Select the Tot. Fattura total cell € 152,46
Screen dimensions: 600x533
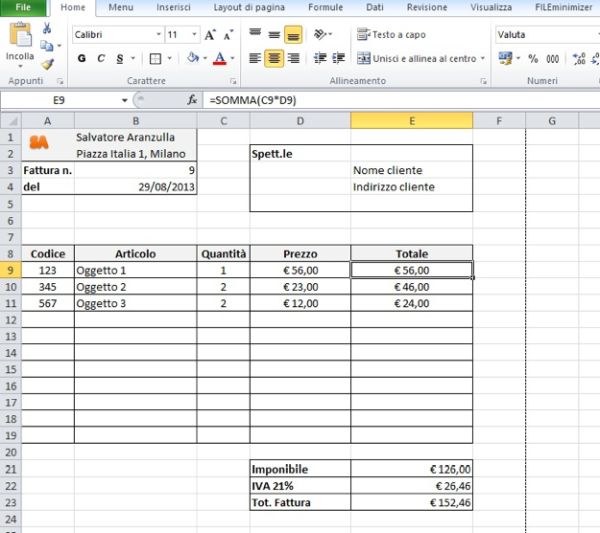(x=411, y=502)
